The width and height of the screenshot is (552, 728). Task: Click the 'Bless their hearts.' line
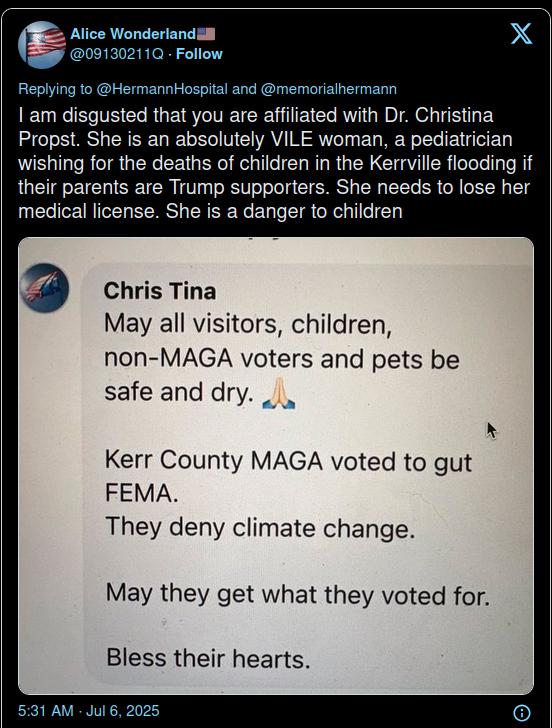tap(208, 658)
